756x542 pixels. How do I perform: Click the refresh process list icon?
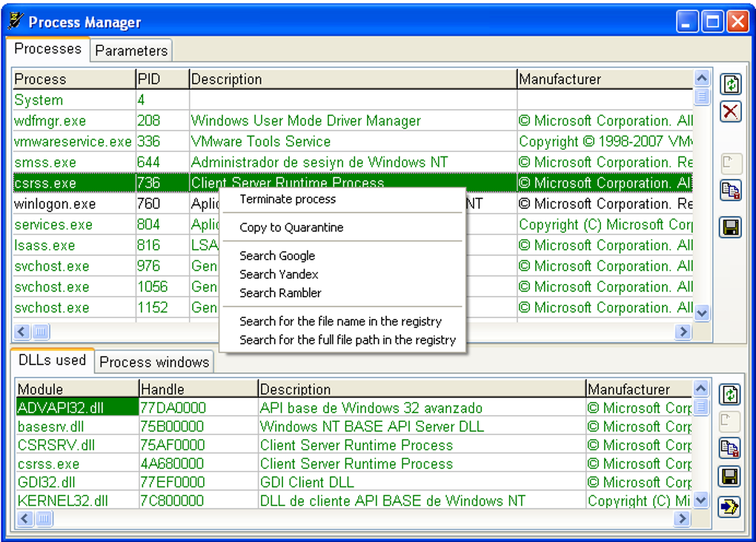731,85
